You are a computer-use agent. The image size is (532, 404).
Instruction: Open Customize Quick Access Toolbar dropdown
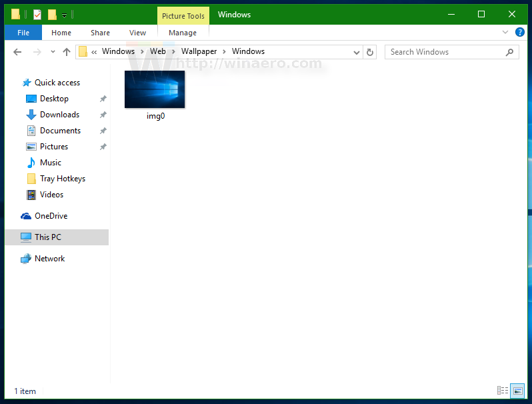64,15
